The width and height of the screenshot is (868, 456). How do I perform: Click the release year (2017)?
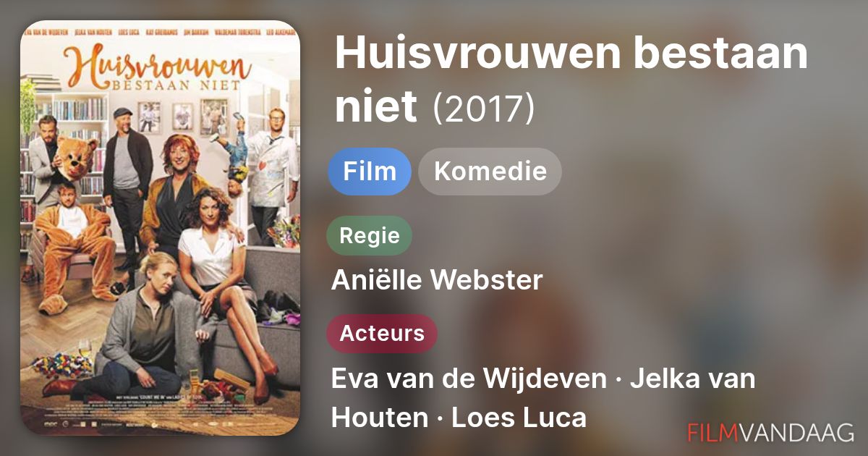pos(483,107)
